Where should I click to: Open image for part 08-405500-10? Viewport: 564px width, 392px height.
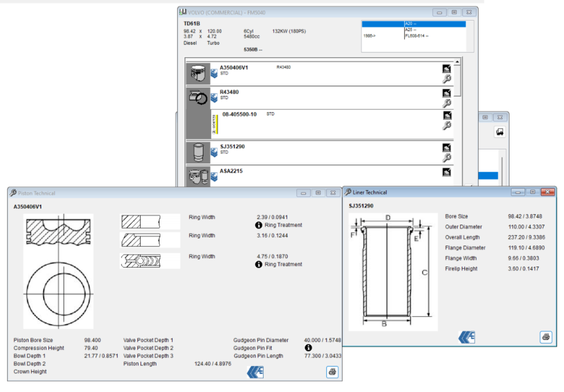(x=447, y=115)
